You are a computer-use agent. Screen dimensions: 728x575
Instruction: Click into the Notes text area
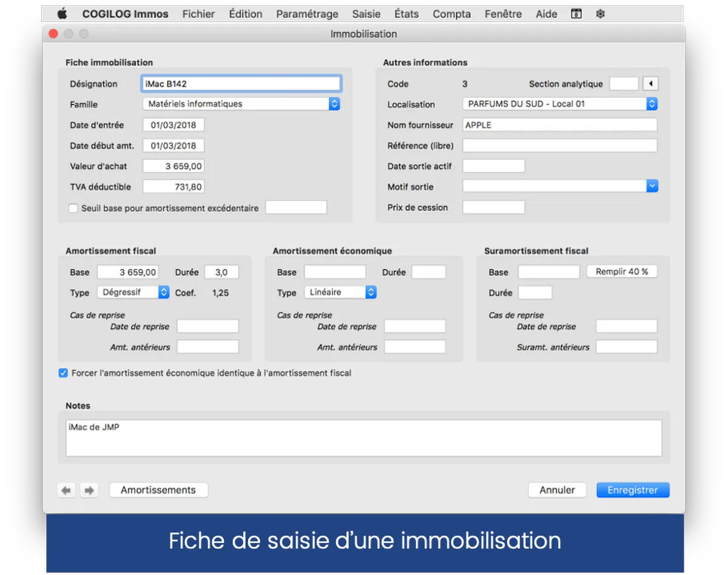(x=363, y=438)
